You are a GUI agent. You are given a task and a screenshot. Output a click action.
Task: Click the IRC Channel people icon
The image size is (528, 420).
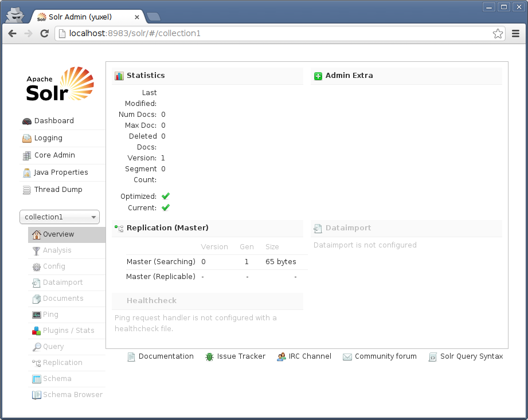pos(281,357)
